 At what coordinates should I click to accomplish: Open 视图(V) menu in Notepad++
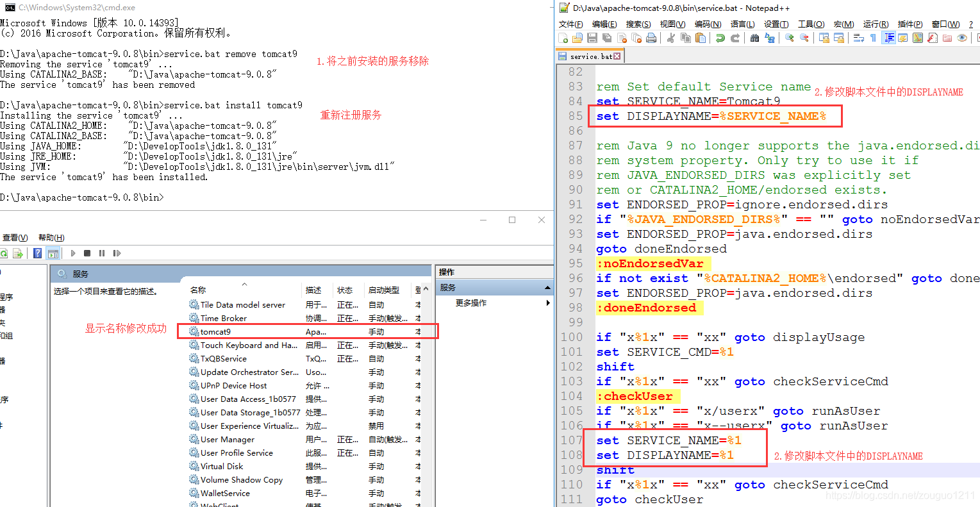point(672,24)
